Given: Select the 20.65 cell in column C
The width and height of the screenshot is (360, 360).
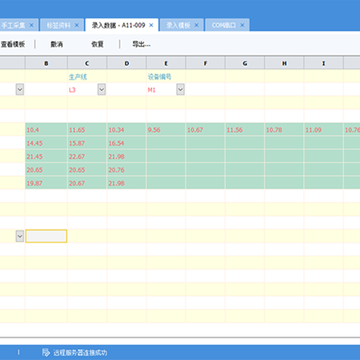Looking at the screenshot, I should [87, 170].
